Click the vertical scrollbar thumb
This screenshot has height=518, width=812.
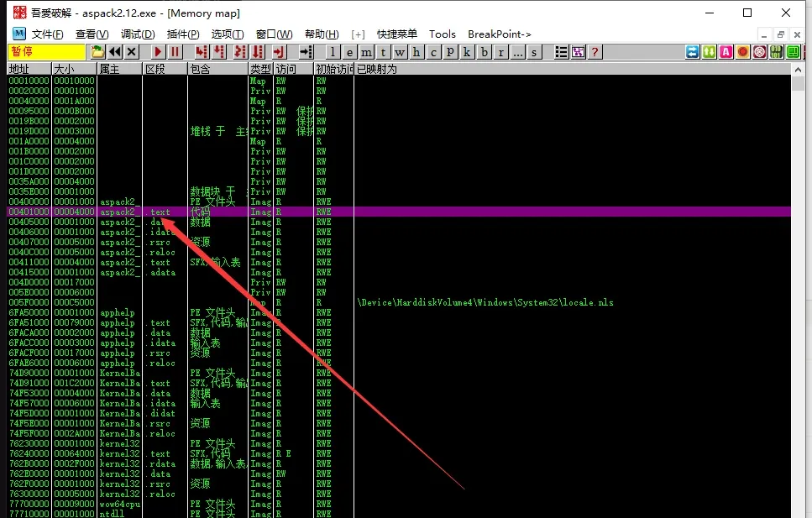(x=798, y=84)
